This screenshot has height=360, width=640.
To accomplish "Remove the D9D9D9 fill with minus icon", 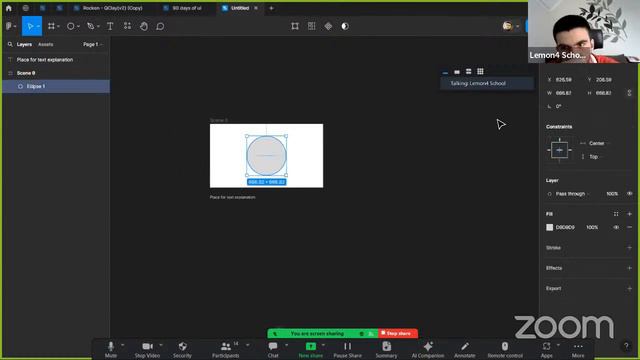I will point(629,227).
